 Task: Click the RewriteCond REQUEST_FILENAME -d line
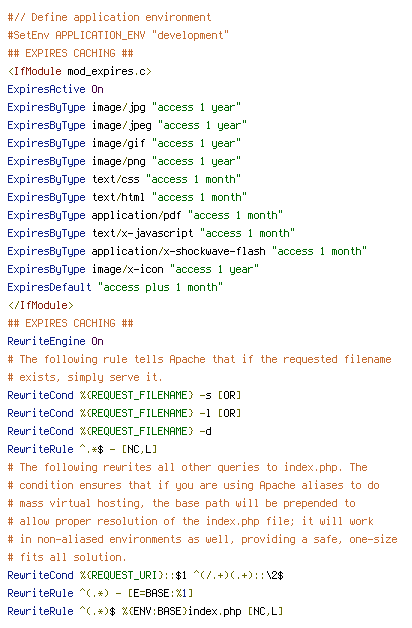(x=109, y=431)
